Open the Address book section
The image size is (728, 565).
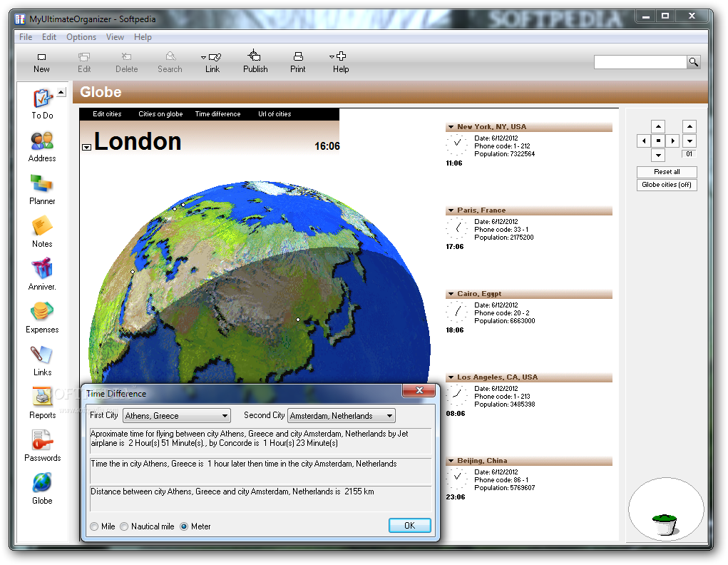pos(42,147)
